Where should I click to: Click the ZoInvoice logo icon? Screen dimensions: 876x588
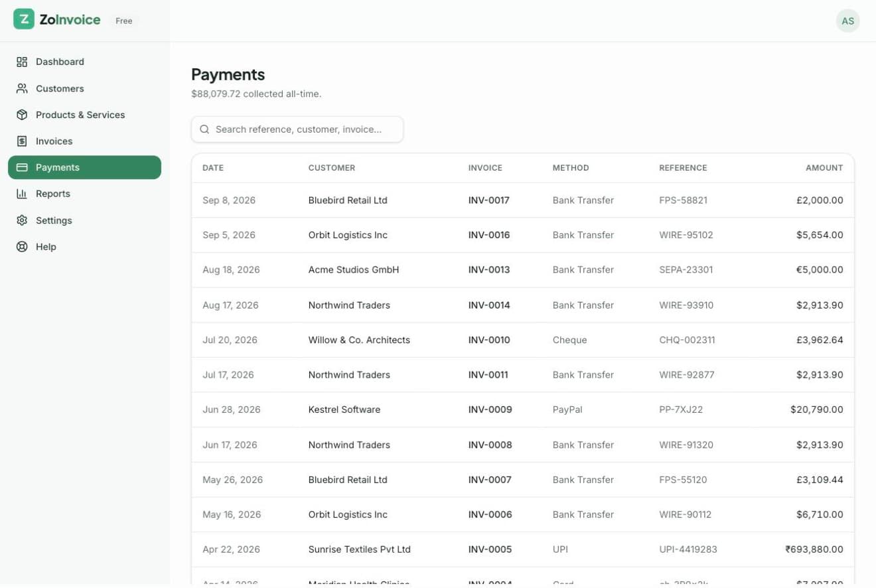coord(24,19)
